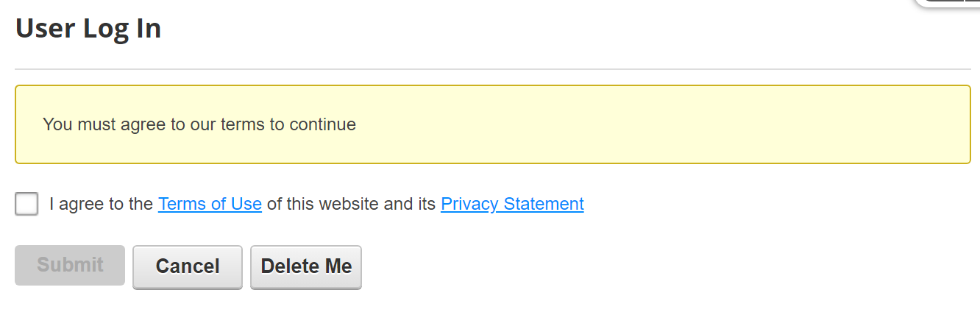The width and height of the screenshot is (980, 315).
Task: View the website's Privacy Statement
Action: pos(512,204)
